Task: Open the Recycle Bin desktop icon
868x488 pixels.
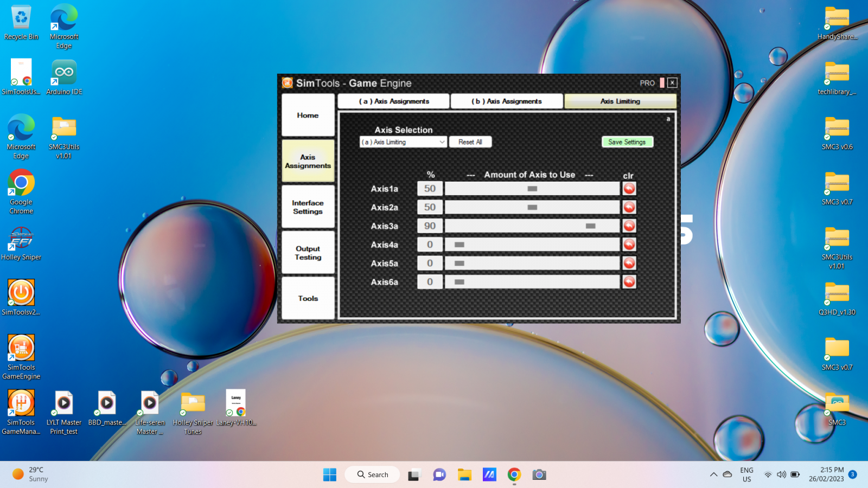Action: (x=21, y=23)
